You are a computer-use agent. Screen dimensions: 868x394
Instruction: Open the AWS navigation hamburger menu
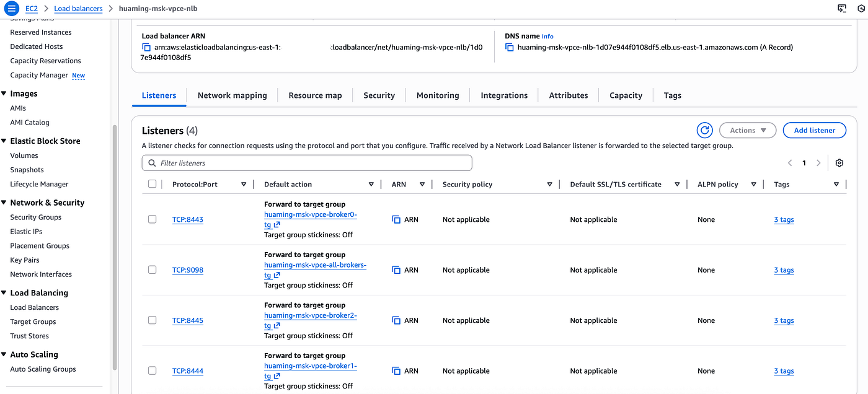click(11, 9)
